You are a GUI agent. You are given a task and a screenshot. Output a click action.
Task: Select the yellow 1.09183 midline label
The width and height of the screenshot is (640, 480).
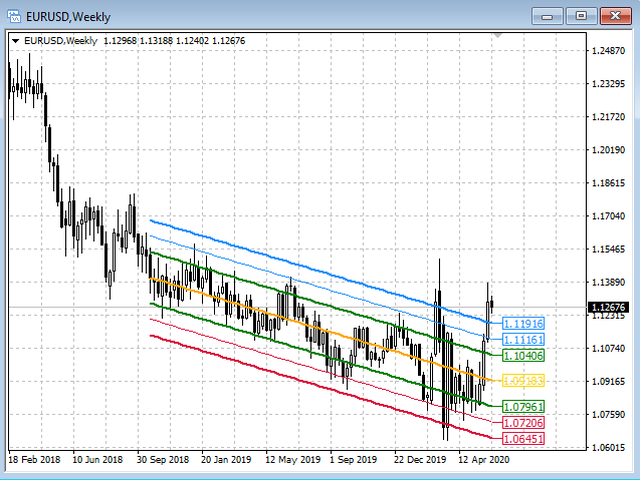[x=523, y=381]
